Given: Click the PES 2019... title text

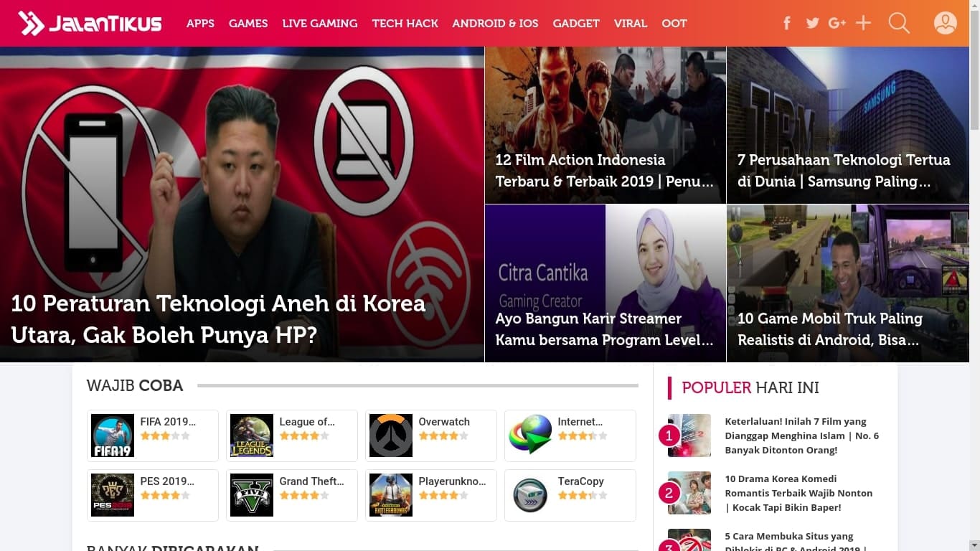Looking at the screenshot, I should 167,481.
